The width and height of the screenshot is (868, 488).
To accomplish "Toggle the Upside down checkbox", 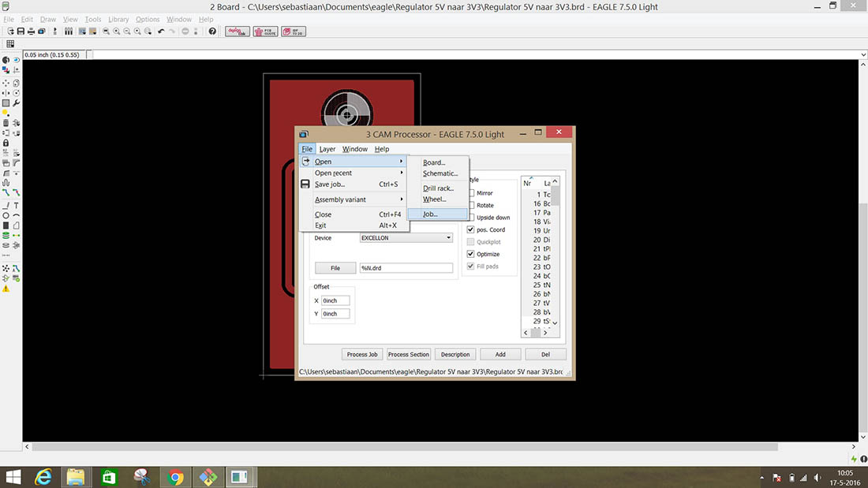I will pyautogui.click(x=471, y=218).
